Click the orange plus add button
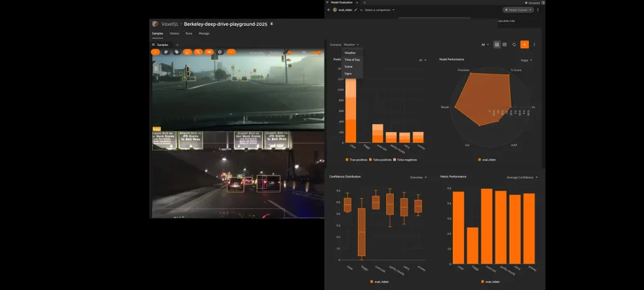The image size is (644, 290). point(525,45)
